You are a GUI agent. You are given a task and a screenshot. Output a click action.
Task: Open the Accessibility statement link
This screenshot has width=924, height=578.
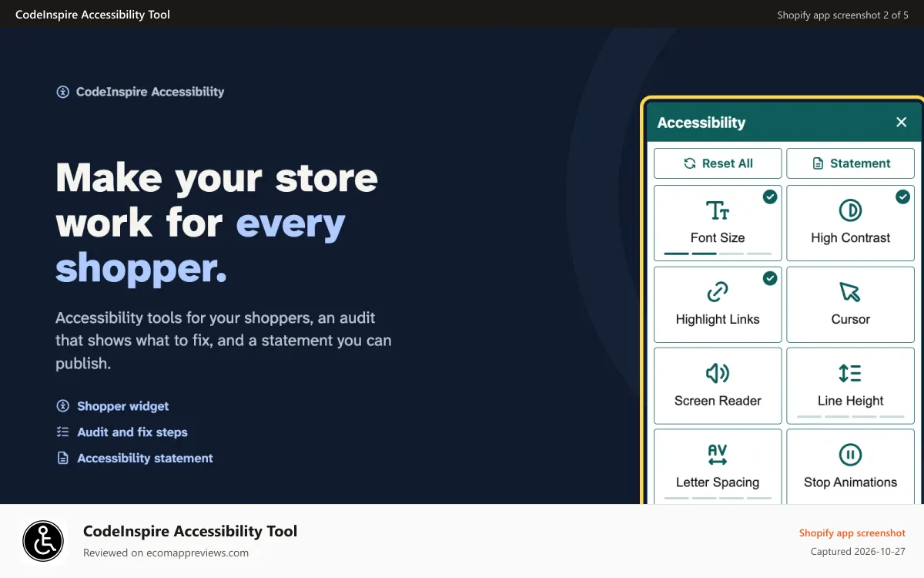145,458
